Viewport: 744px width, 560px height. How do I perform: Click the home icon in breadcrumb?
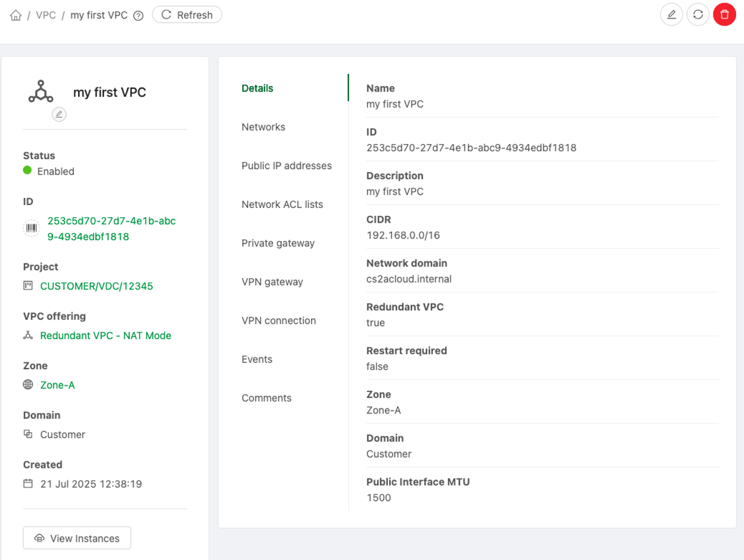tap(16, 15)
